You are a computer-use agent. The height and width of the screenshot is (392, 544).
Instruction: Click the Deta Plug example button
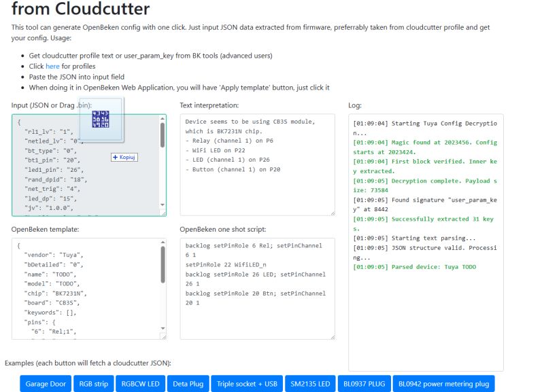(x=187, y=383)
